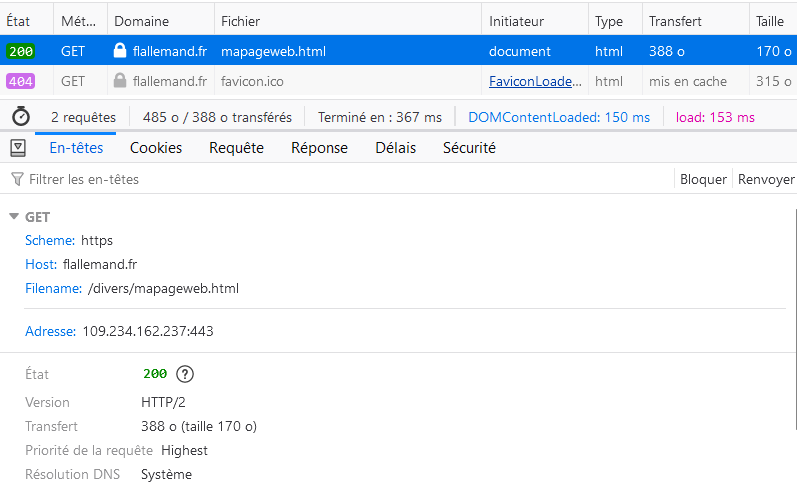Click the filter funnel icon for headers
Screen dimensions: 797x491
click(x=17, y=179)
